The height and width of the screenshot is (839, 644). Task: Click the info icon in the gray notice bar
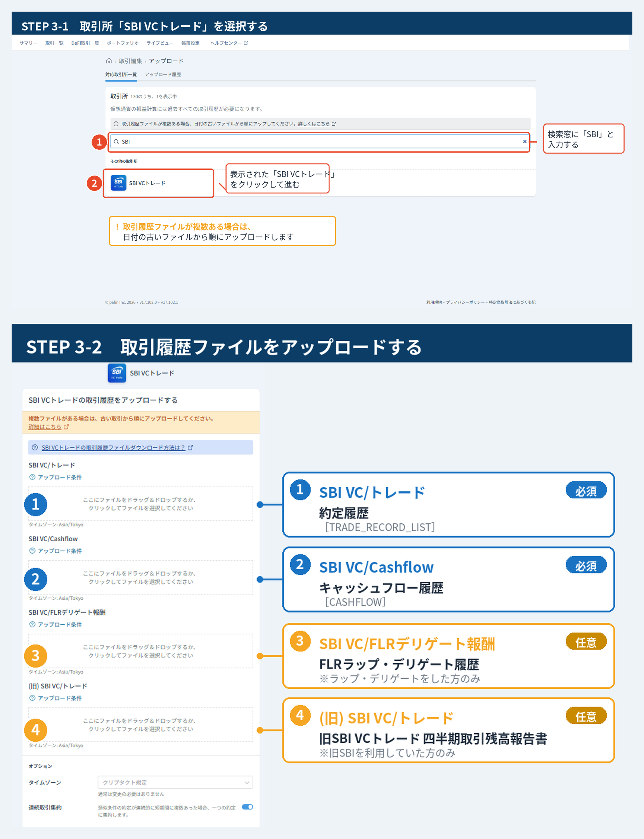click(x=116, y=124)
